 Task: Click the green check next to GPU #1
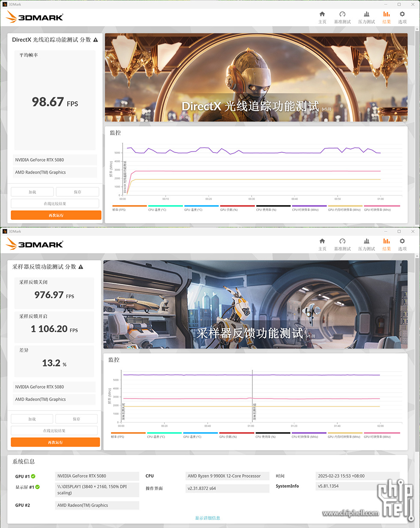click(x=33, y=476)
